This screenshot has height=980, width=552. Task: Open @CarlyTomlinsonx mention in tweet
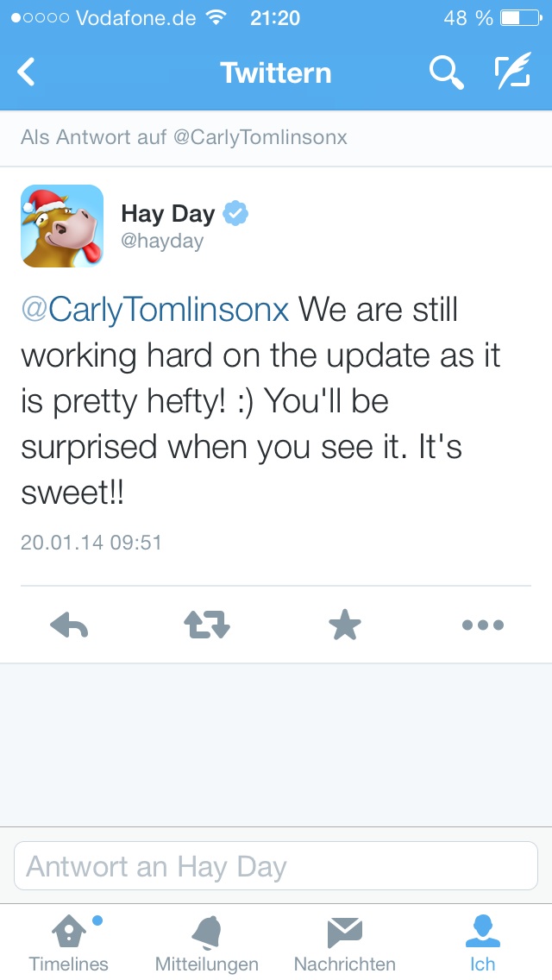tap(155, 310)
